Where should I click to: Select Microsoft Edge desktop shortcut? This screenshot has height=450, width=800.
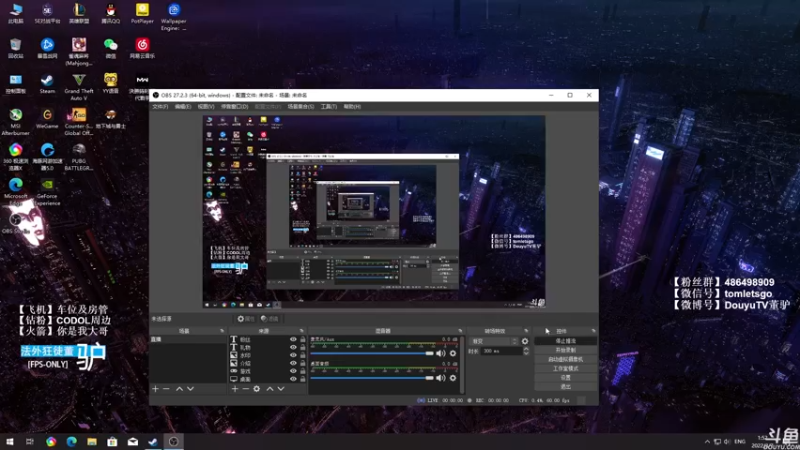[x=15, y=192]
